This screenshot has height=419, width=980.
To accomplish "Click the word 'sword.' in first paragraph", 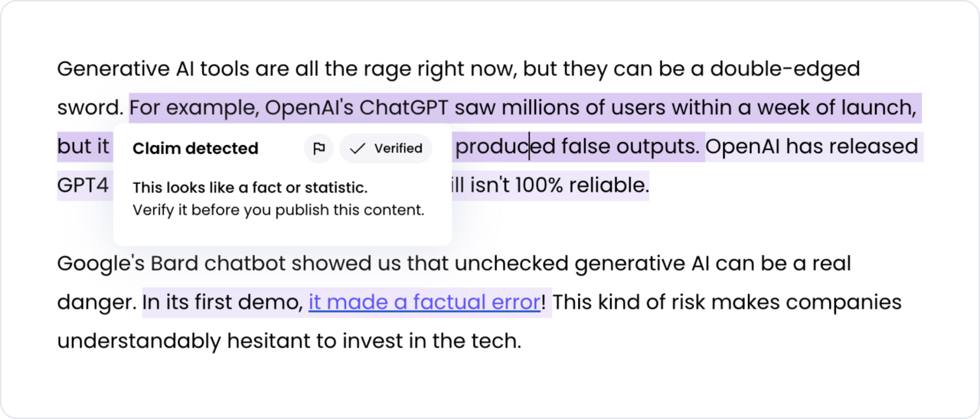I will coord(90,108).
